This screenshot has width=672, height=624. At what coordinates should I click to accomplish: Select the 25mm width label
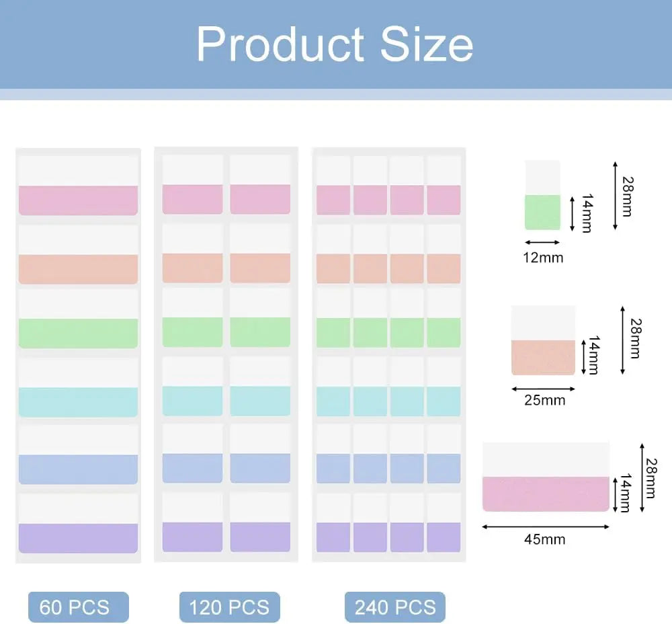(544, 401)
